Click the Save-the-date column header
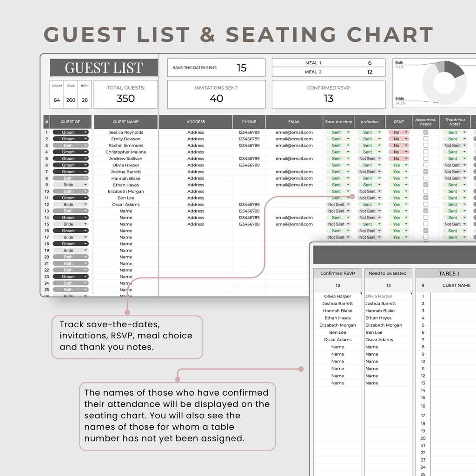 (338, 122)
